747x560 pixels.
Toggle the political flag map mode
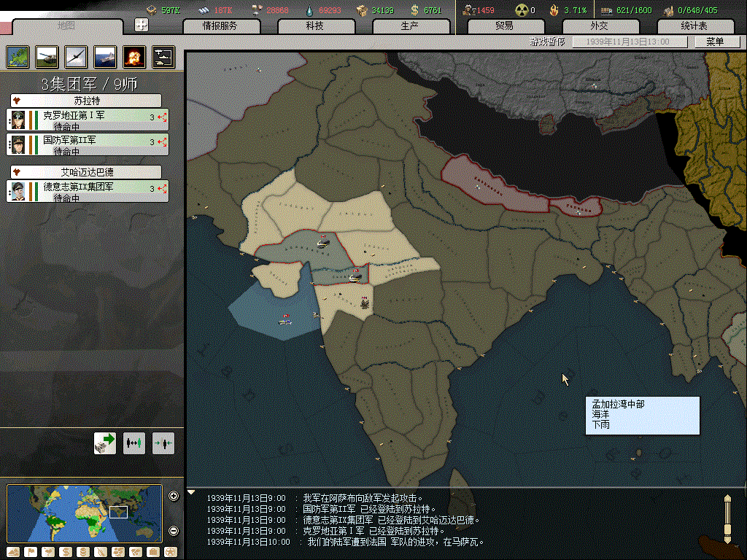(x=31, y=552)
